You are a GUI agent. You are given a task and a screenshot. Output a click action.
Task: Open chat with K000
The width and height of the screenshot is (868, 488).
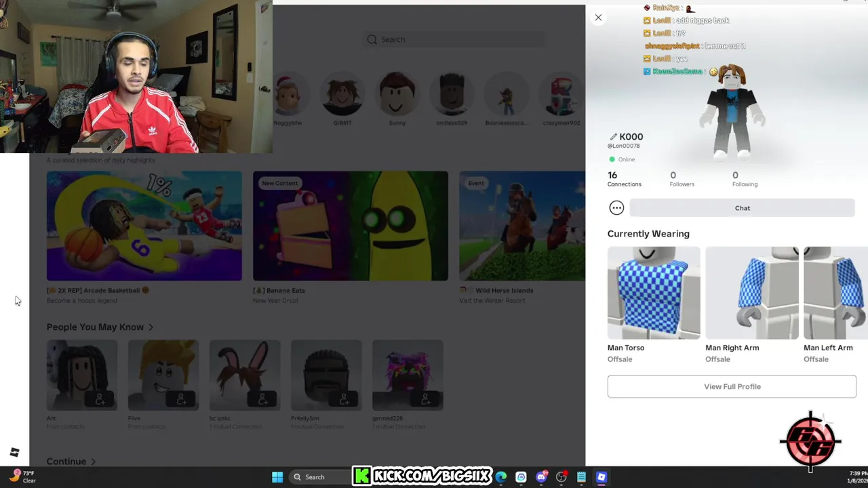(x=743, y=208)
